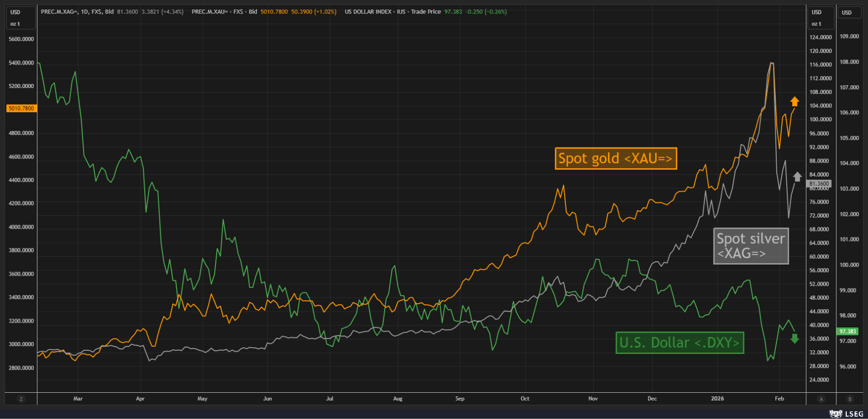Screen dimensions: 868x419
Task: Open the middle-right USD oz t unit selector
Action: [x=821, y=18]
